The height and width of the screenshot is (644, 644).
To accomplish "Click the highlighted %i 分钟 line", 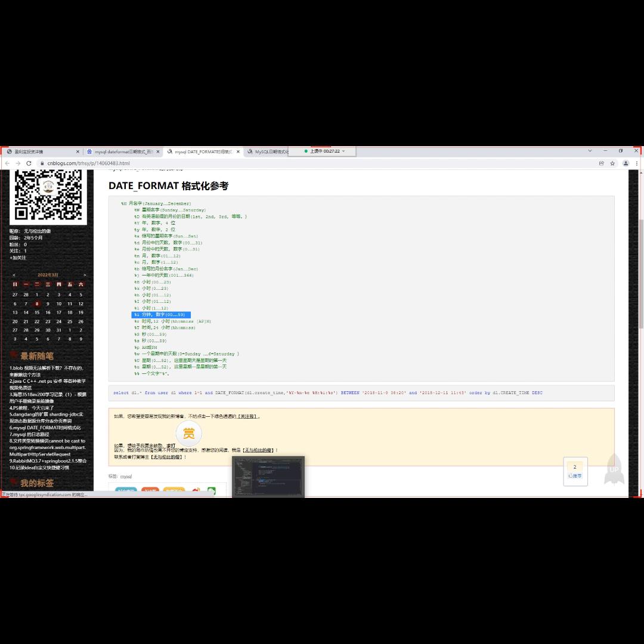I will click(160, 315).
